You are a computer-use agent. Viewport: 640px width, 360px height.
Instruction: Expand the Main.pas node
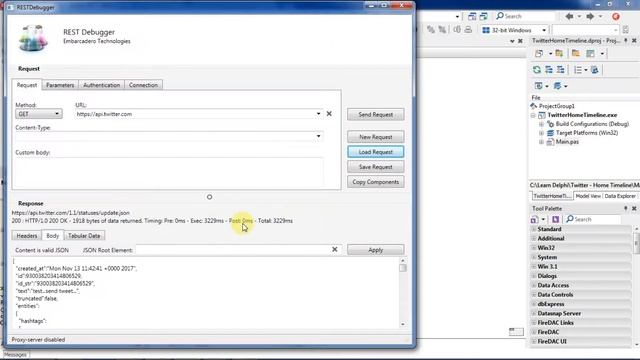click(x=541, y=142)
